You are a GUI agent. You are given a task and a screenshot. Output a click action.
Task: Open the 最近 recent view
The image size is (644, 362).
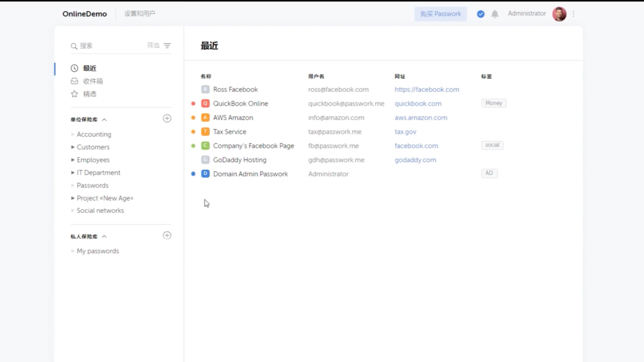[90, 68]
